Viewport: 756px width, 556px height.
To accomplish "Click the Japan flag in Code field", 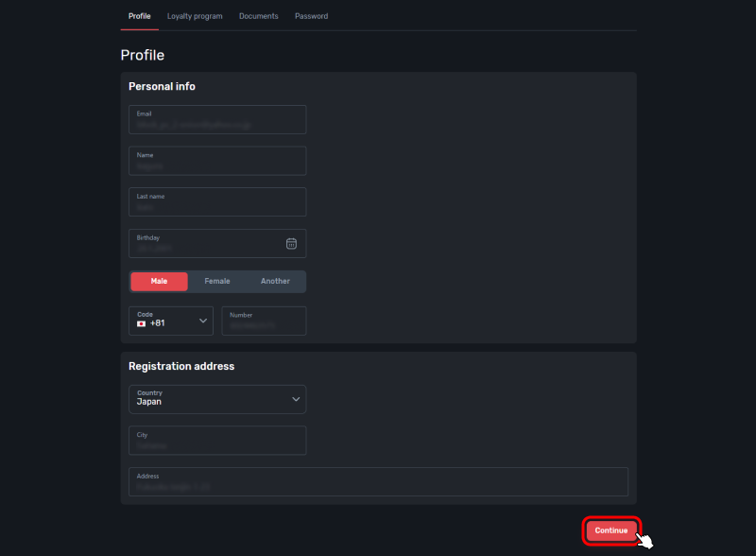I will tap(141, 323).
